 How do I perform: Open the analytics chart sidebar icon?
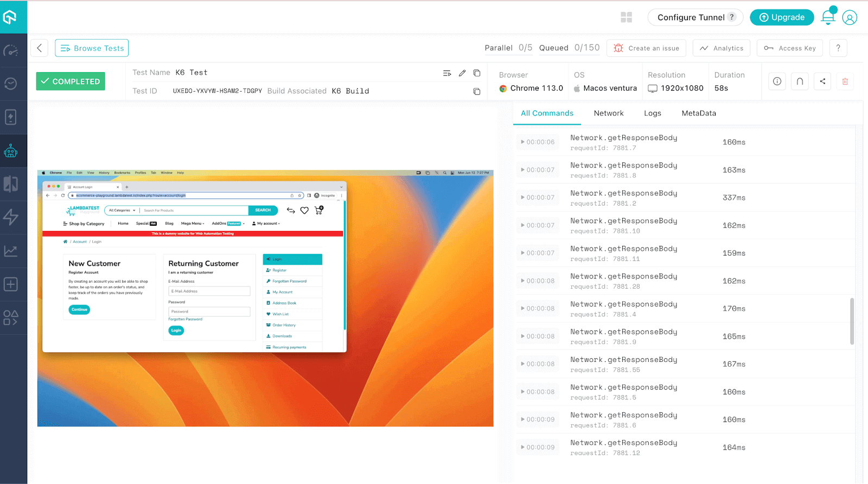click(11, 251)
